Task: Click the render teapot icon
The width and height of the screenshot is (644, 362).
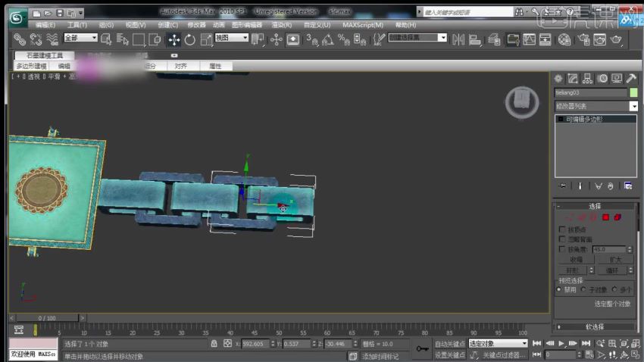Action: (x=617, y=39)
